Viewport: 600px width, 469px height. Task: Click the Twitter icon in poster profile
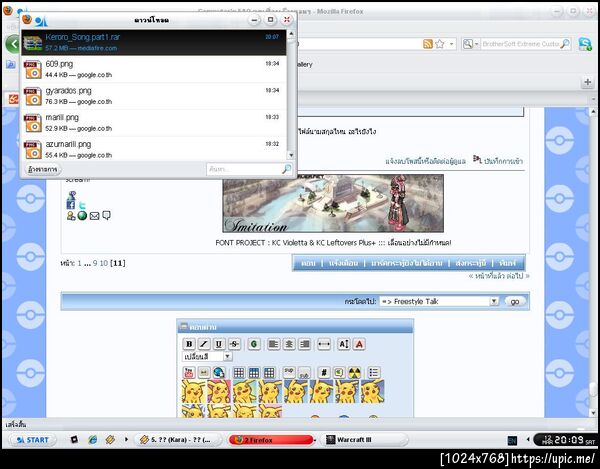(x=82, y=205)
